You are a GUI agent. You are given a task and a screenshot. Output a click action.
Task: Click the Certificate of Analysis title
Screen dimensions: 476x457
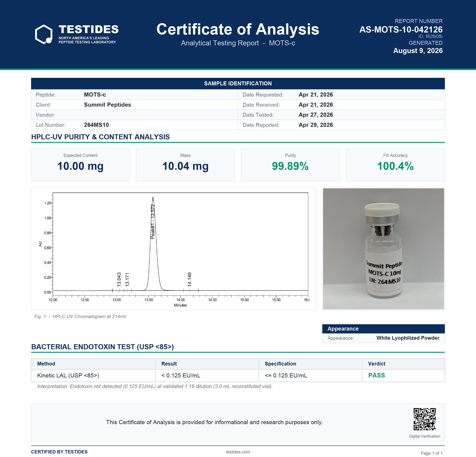tap(238, 29)
